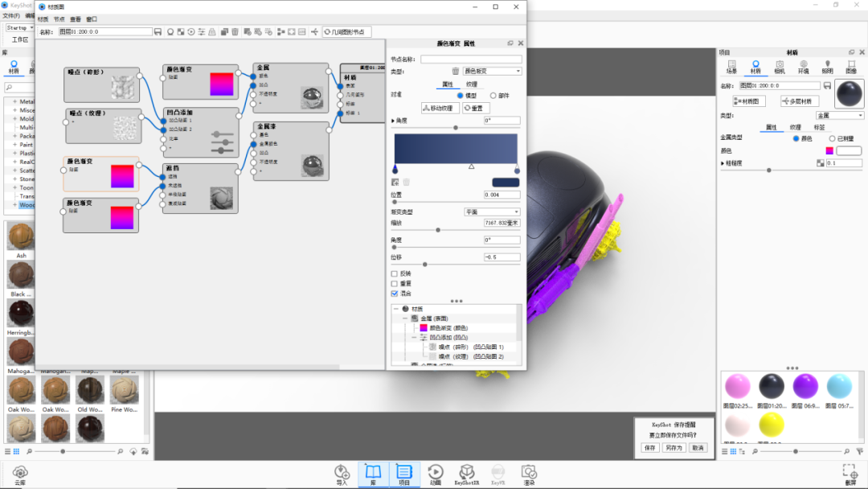The width and height of the screenshot is (868, 489).
Task: Click the 几何图形节点 button
Action: (x=346, y=32)
